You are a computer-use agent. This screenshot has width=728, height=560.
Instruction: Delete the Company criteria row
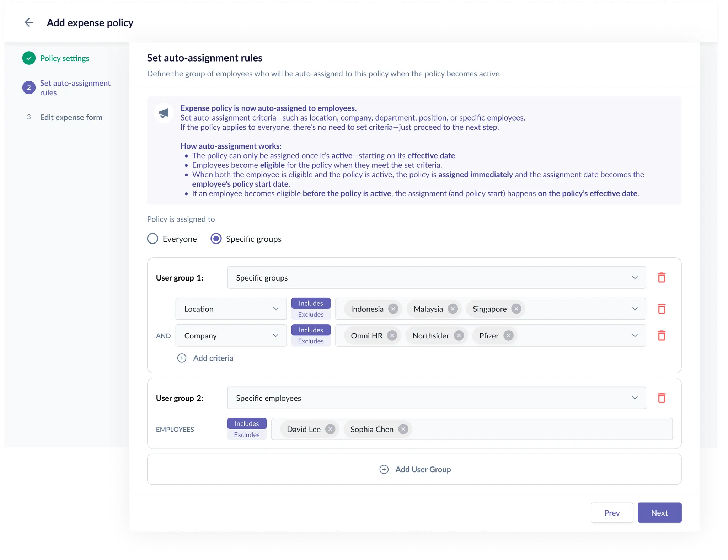(661, 335)
